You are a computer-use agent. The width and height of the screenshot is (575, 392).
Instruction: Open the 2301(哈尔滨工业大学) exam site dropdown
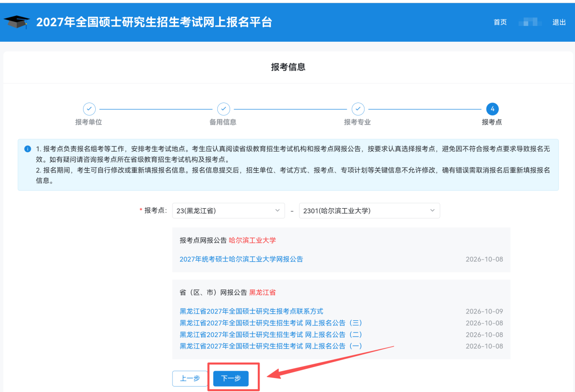click(x=369, y=211)
